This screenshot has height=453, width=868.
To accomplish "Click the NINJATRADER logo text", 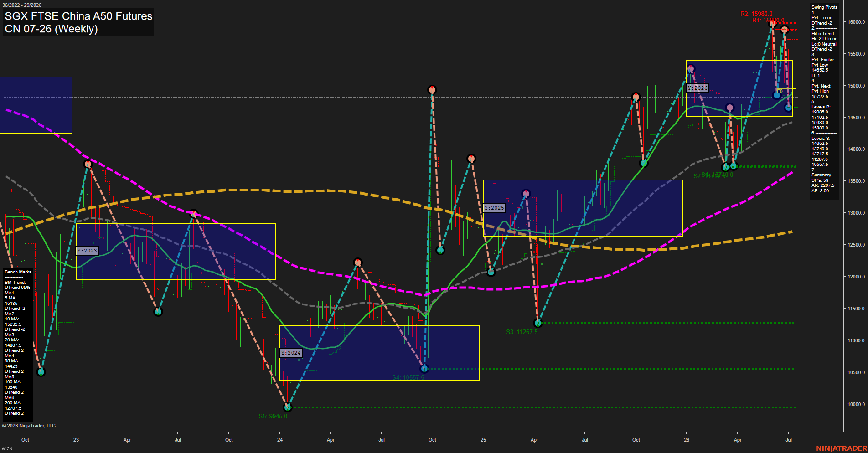I will [842, 448].
